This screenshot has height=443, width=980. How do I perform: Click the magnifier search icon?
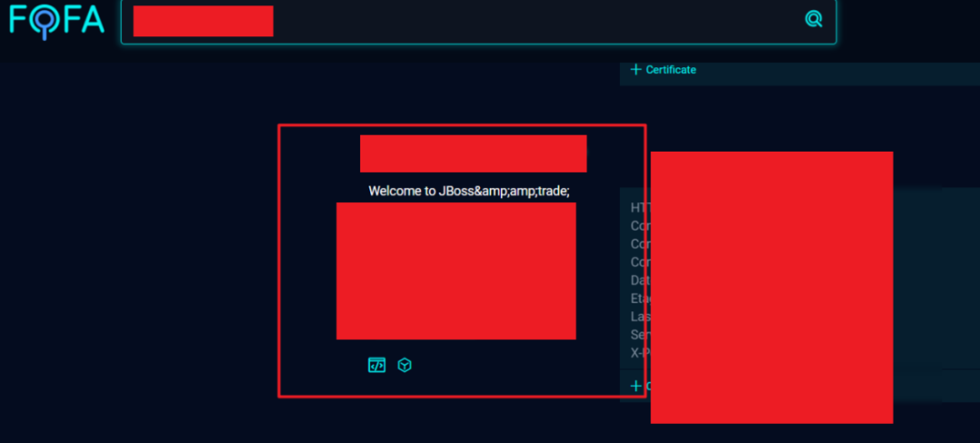813,19
